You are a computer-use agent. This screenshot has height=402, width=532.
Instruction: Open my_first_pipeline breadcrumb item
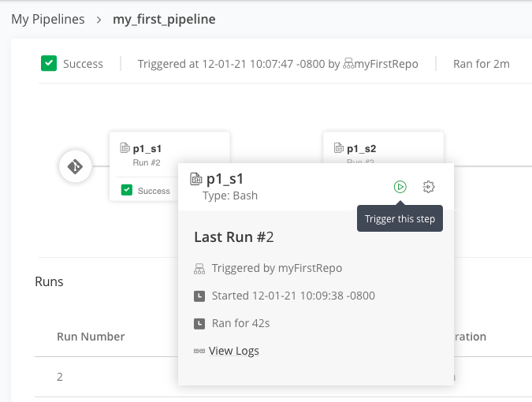coord(164,19)
